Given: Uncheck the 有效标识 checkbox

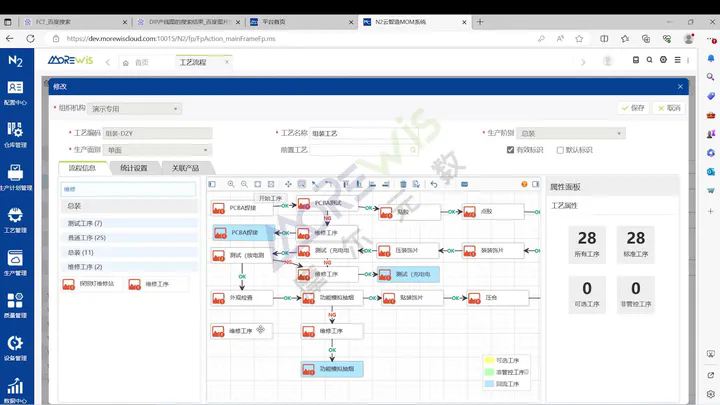Looking at the screenshot, I should (511, 150).
